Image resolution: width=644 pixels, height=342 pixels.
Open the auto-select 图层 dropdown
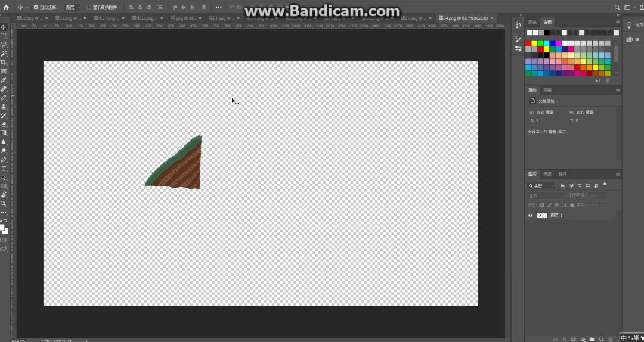[72, 7]
